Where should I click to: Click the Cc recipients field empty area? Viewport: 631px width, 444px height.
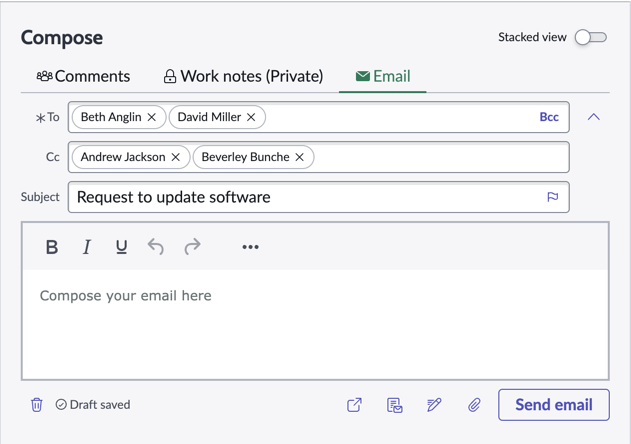[441, 157]
